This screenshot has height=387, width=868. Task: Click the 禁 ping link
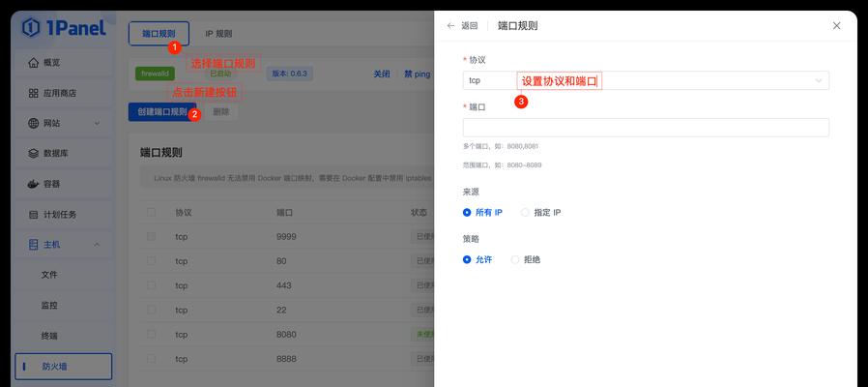[418, 74]
